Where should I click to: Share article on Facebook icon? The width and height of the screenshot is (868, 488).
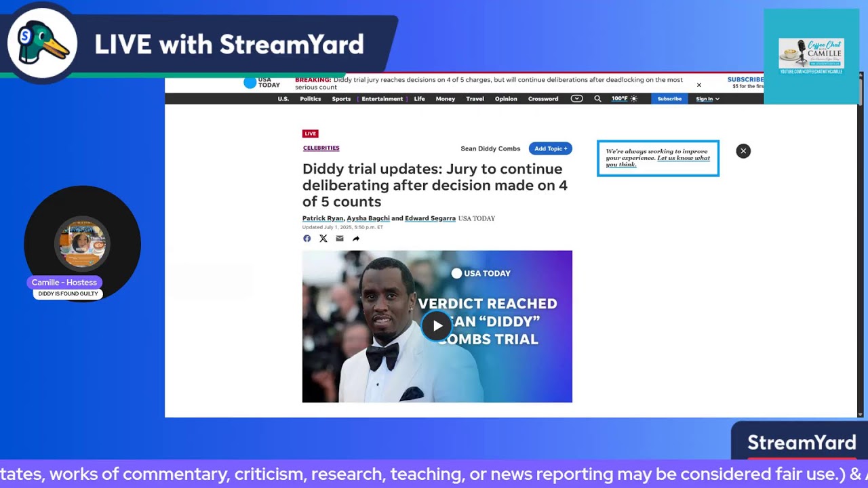pos(307,239)
